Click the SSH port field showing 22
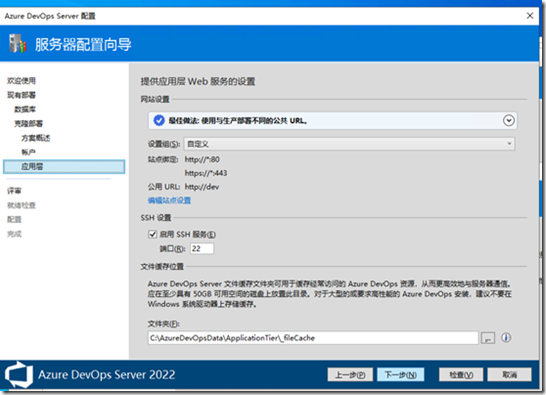Screen dimensions: 546x395 tap(202, 249)
